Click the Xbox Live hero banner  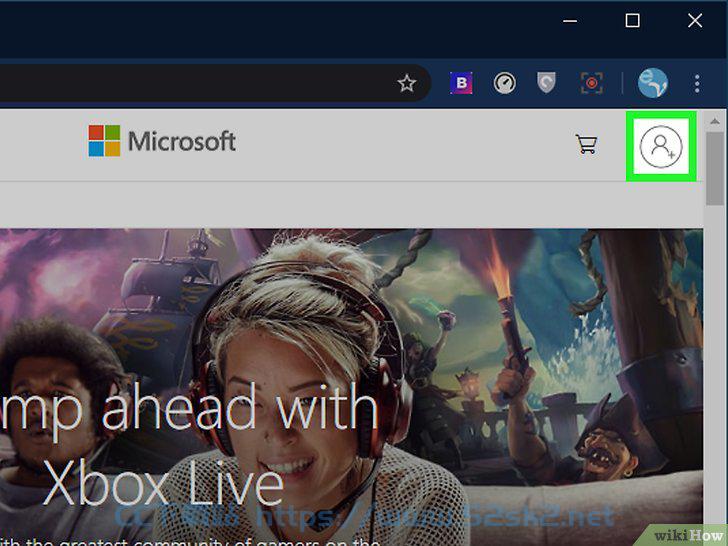pyautogui.click(x=351, y=387)
